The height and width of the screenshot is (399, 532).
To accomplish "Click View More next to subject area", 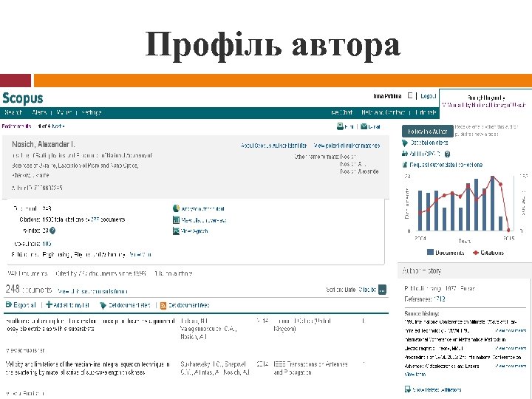I will point(140,254).
